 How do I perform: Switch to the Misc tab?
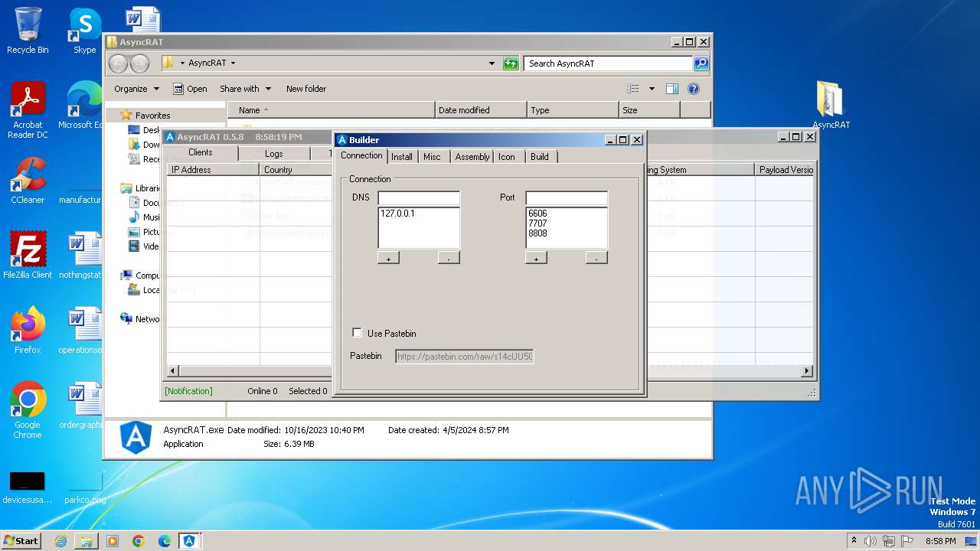(x=432, y=156)
